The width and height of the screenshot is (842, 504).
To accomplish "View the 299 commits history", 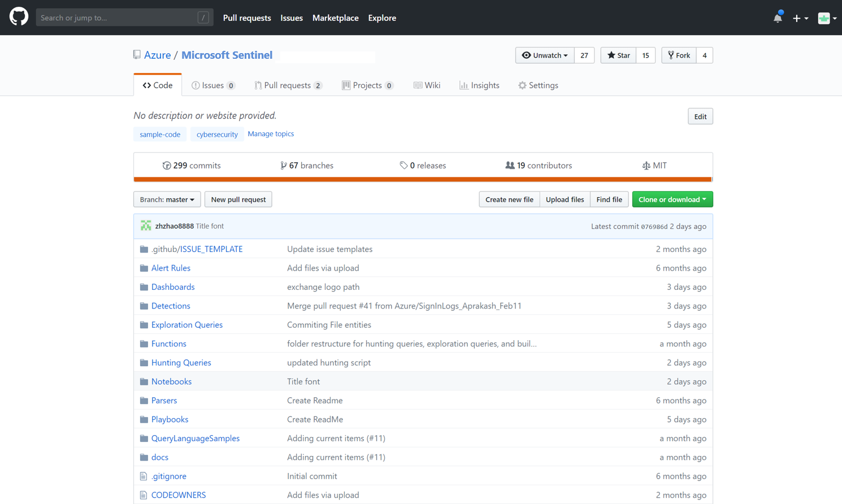I will [x=192, y=166].
